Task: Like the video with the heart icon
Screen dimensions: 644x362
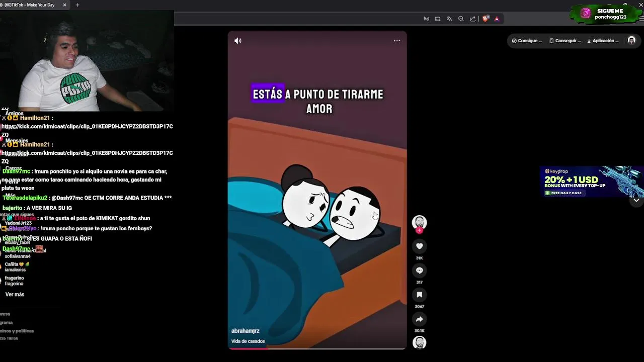Action: coord(419,246)
